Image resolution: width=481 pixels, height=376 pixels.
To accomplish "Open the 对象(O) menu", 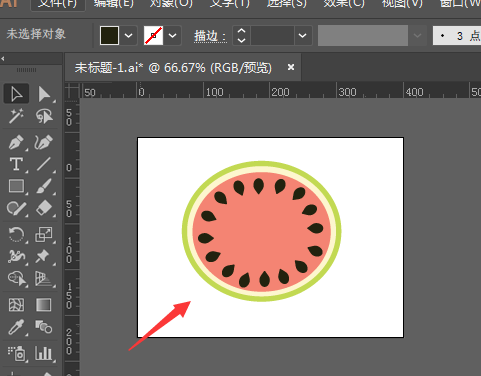I will 171,4.
